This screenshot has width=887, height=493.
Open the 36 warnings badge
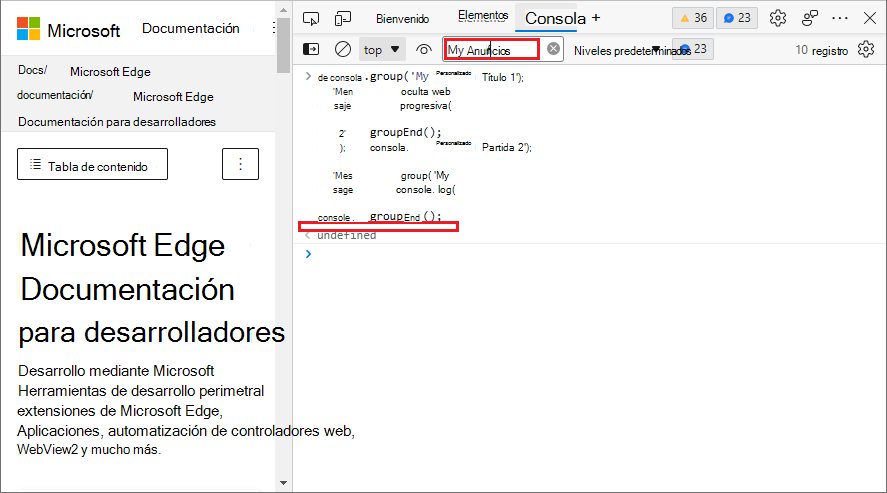(x=693, y=18)
